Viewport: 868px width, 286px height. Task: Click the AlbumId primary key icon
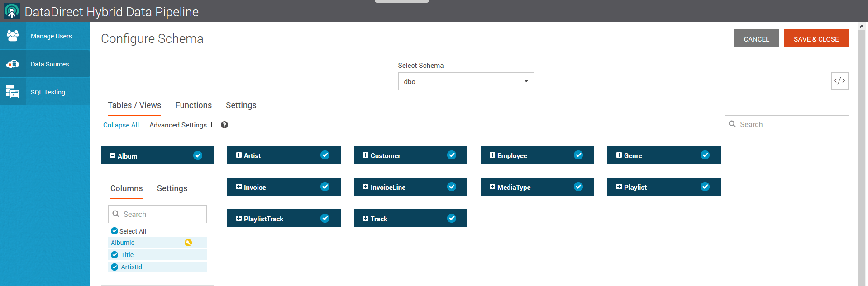pyautogui.click(x=188, y=243)
